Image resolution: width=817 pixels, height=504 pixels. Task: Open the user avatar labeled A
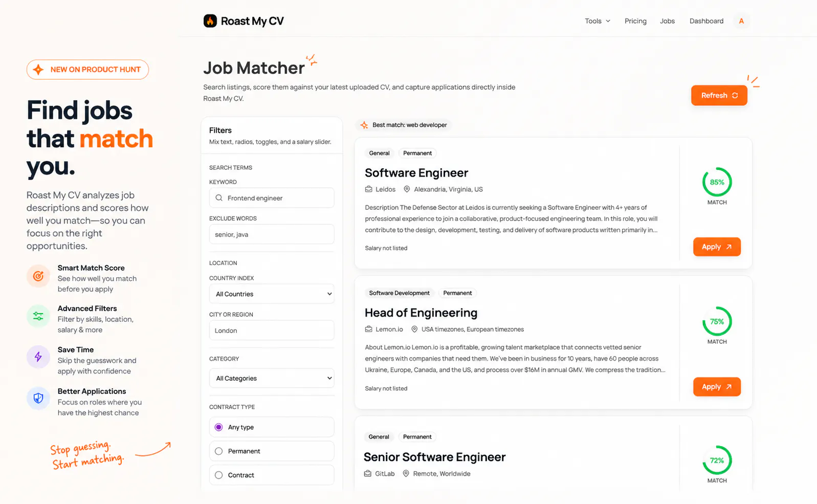741,21
